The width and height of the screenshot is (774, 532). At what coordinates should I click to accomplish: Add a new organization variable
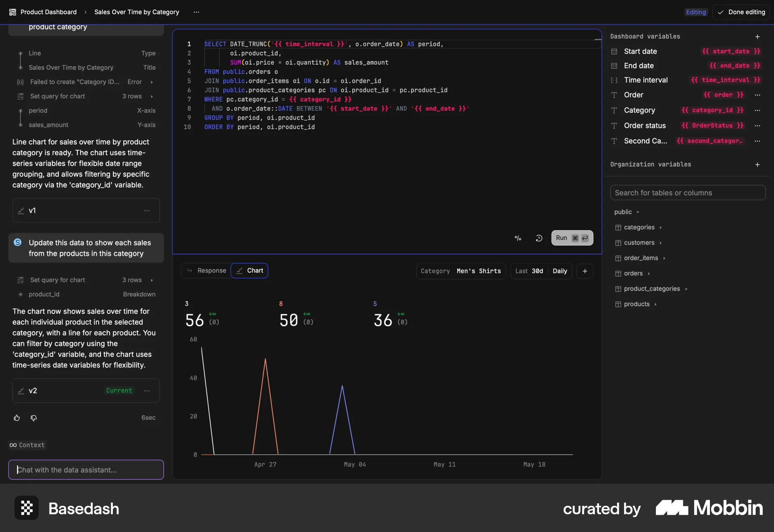(757, 164)
